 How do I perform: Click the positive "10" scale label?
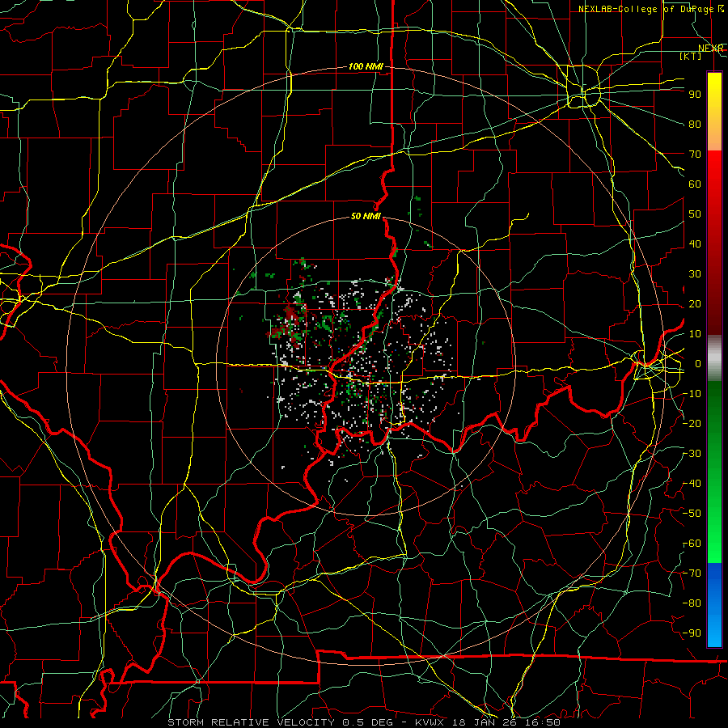coord(695,334)
